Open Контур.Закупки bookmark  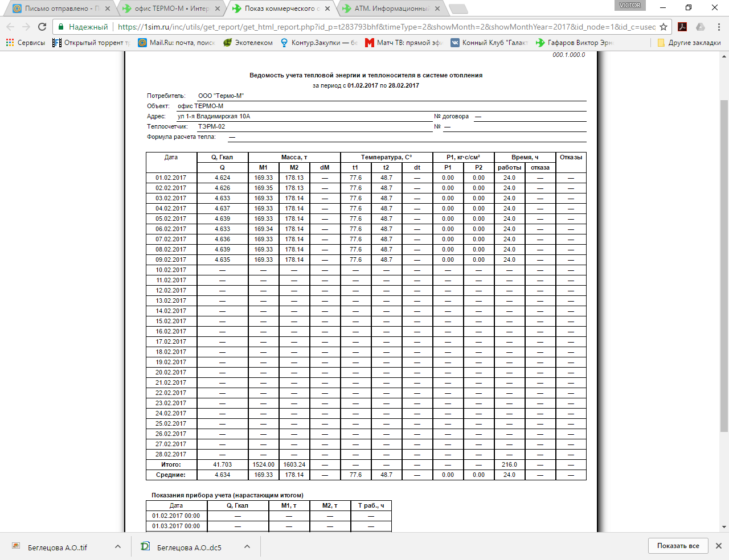[x=319, y=43]
